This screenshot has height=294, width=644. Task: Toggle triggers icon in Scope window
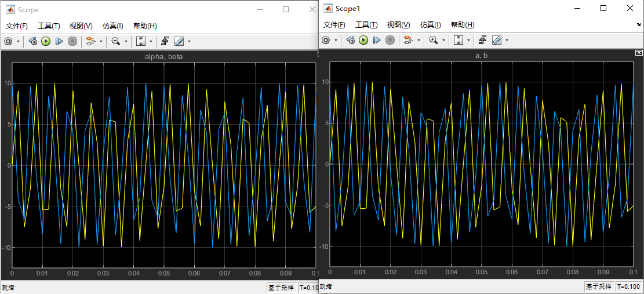coord(165,41)
